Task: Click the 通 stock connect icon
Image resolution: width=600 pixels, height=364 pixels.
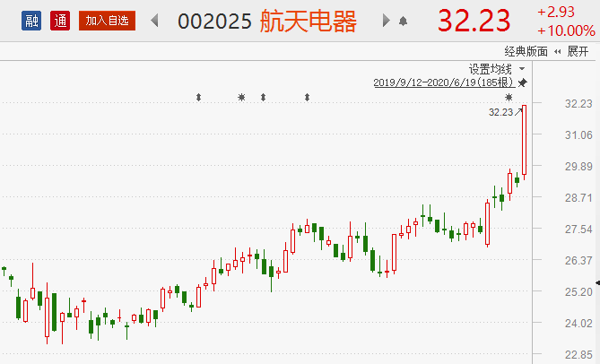Action: [61, 20]
